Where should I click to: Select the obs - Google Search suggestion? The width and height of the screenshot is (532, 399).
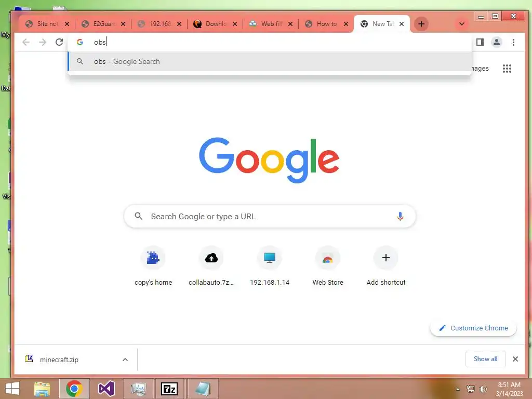coord(270,61)
